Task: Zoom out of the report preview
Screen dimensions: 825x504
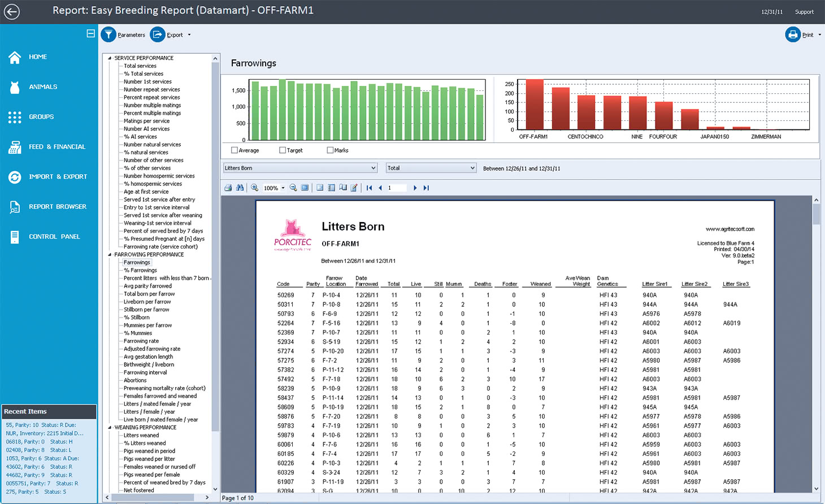Action: (293, 187)
